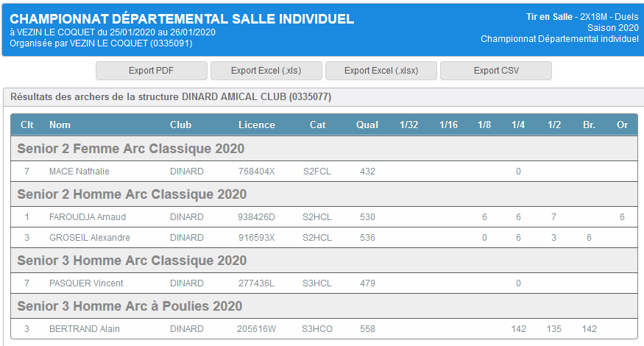The image size is (644, 346).
Task: Select the PASQUER Vincent row
Action: 85,283
